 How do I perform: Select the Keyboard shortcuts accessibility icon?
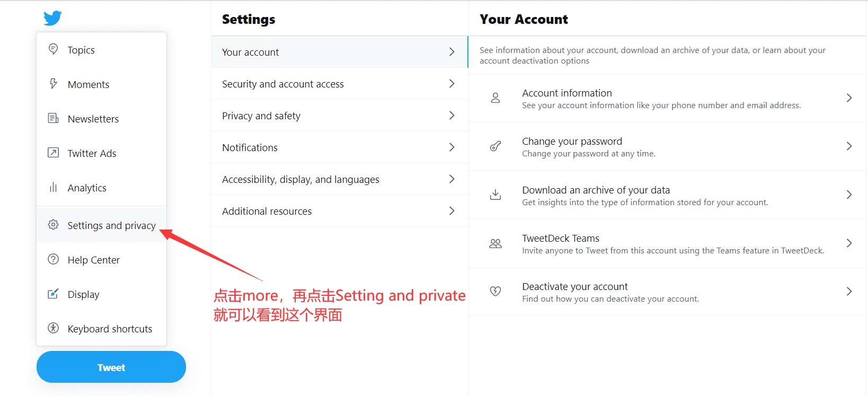point(53,328)
